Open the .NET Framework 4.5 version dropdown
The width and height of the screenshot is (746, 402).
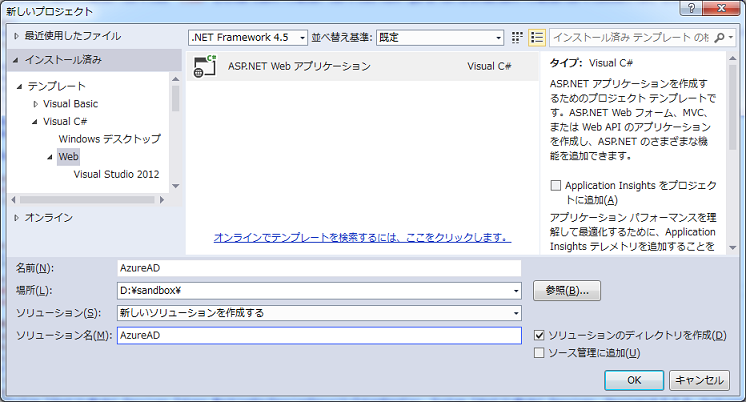[x=302, y=38]
